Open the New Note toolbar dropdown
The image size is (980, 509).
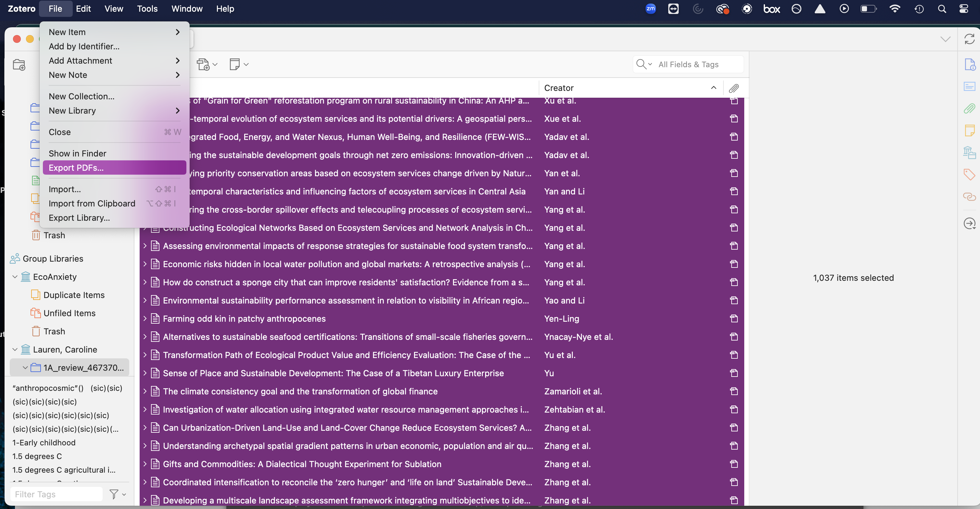[239, 65]
